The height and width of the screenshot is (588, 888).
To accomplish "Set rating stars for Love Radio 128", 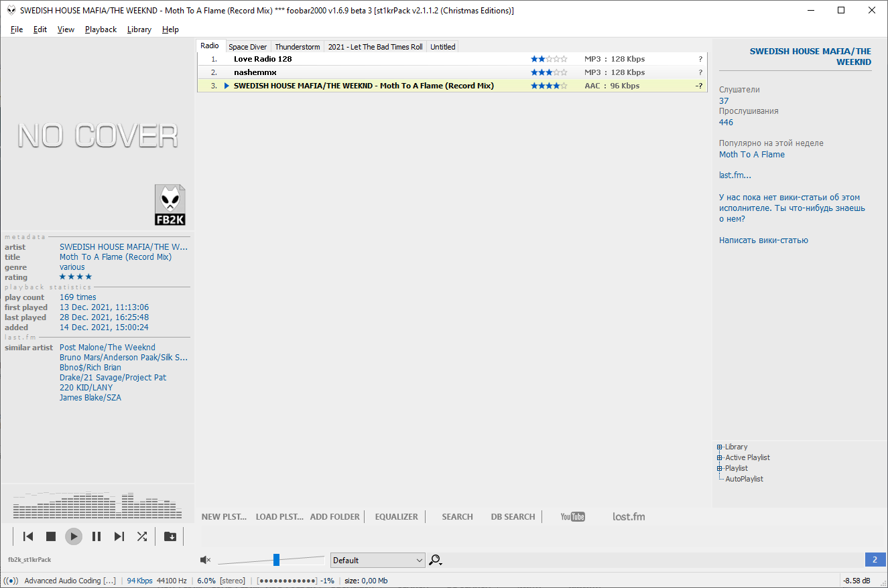I will pyautogui.click(x=549, y=59).
